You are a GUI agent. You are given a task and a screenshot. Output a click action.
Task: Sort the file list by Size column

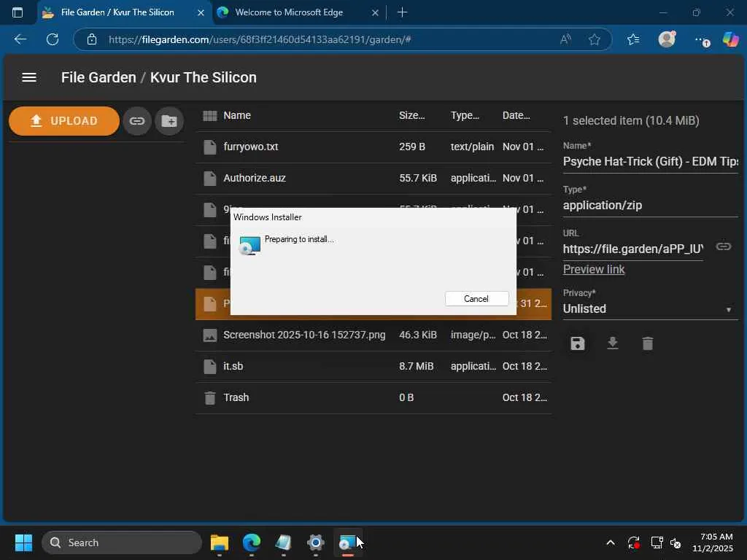tap(411, 115)
